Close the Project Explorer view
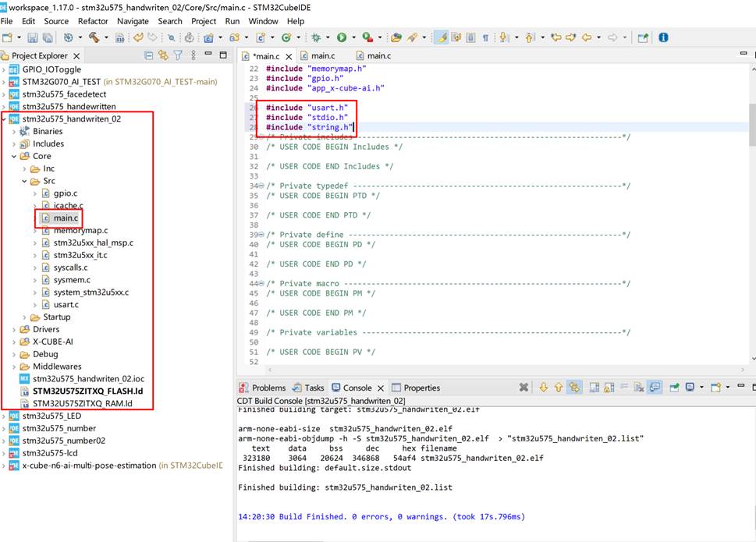The width and height of the screenshot is (756, 542). point(76,56)
